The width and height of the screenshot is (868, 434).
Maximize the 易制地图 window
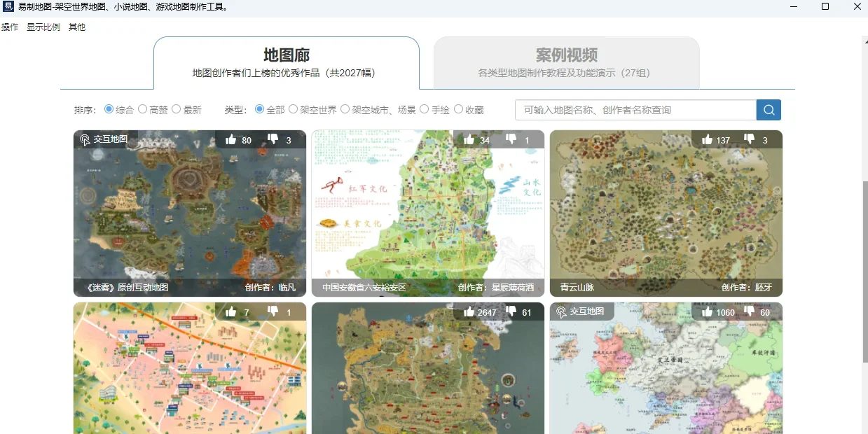pos(825,7)
